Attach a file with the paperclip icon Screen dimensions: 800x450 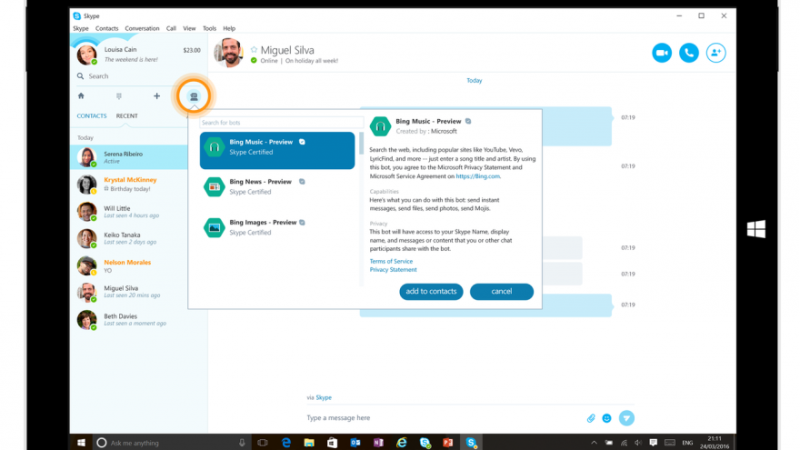[x=591, y=417]
